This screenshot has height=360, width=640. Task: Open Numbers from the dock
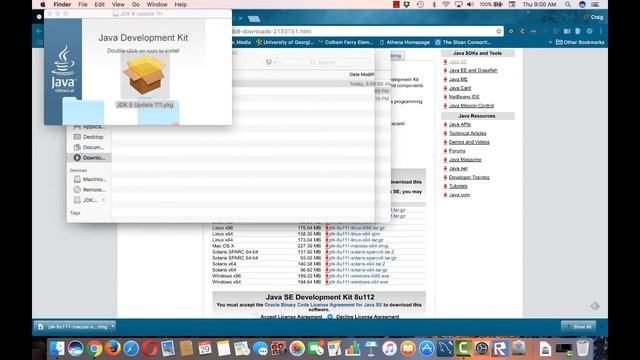point(353,349)
